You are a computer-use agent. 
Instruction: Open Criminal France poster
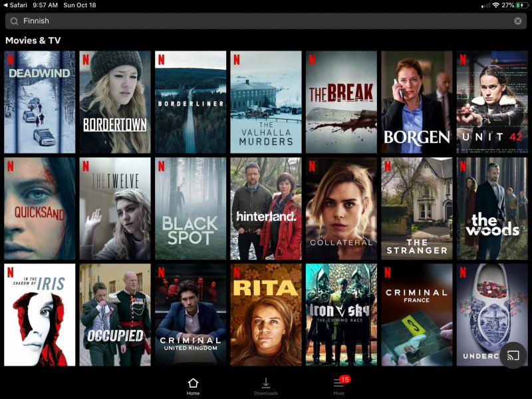click(x=417, y=315)
